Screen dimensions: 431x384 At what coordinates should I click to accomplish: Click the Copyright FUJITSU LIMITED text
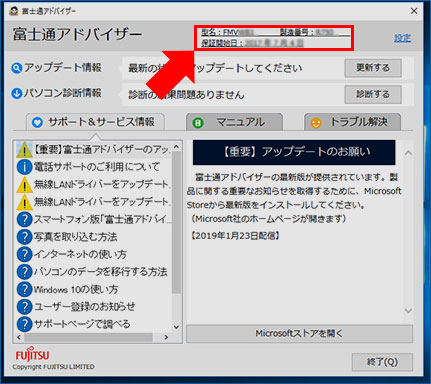click(x=54, y=367)
